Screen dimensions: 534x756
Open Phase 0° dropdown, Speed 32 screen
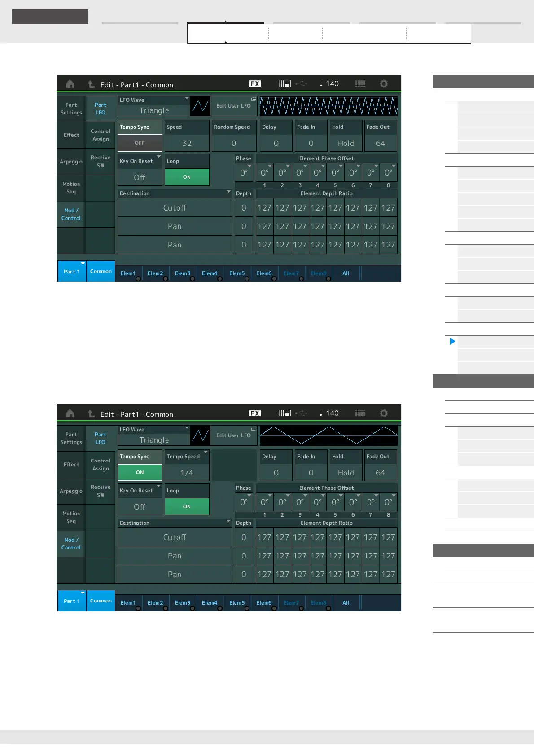pyautogui.click(x=244, y=172)
